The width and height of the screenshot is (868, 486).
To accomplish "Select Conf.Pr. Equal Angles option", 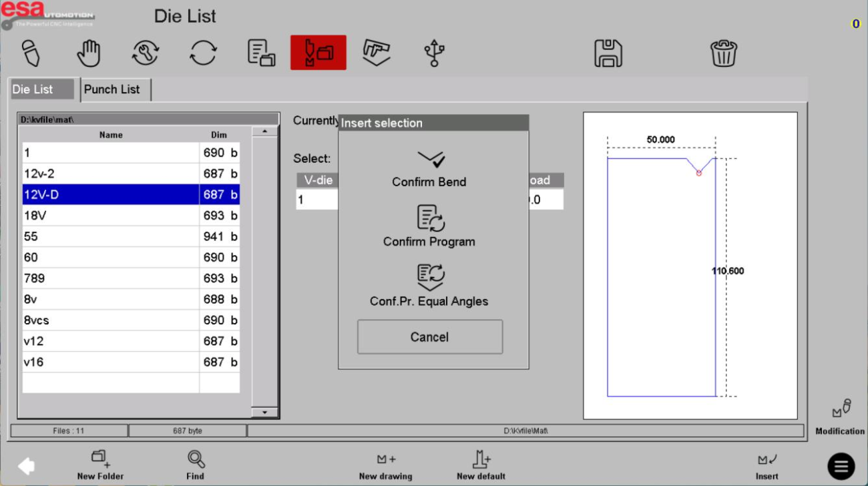I will tap(429, 286).
